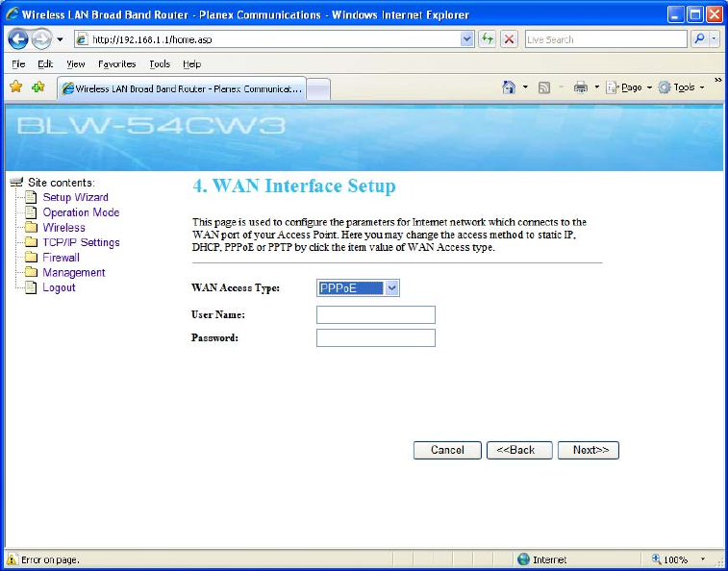Click the 4. WAN Interface Setup heading
This screenshot has height=571, width=728.
click(x=294, y=186)
